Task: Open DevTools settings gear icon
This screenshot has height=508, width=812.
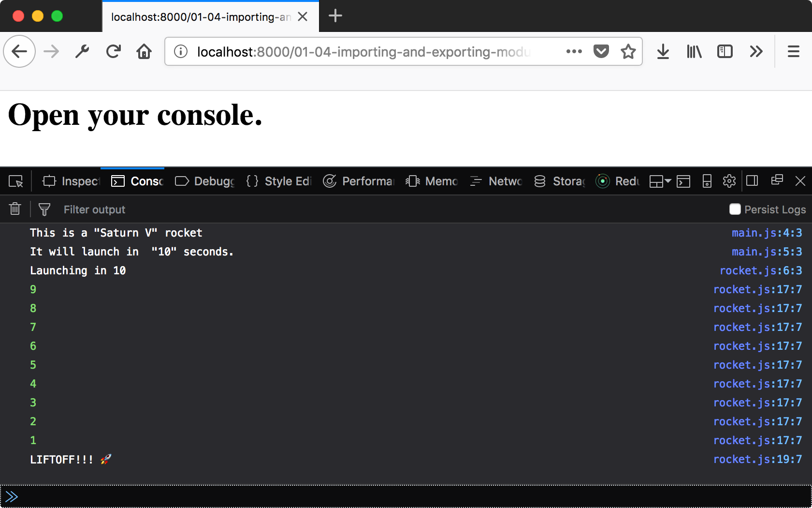Action: point(729,181)
